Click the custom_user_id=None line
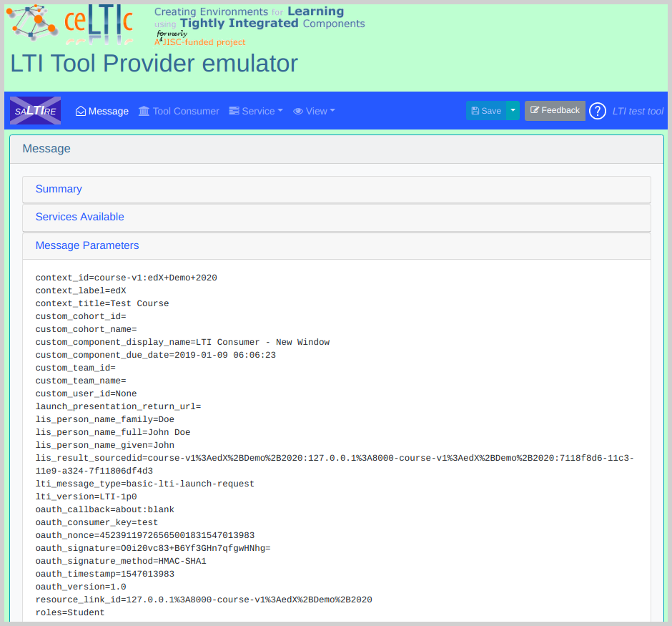672x626 pixels. [86, 393]
